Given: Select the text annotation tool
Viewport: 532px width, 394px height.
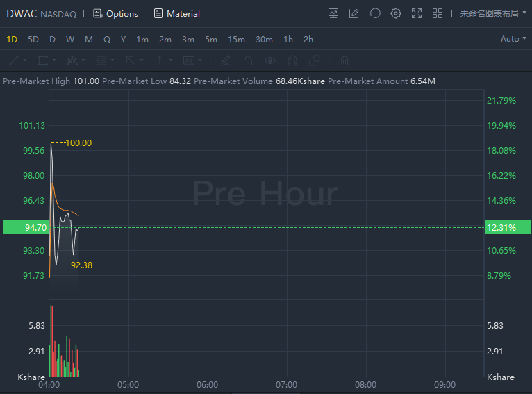Looking at the screenshot, I should 189,60.
